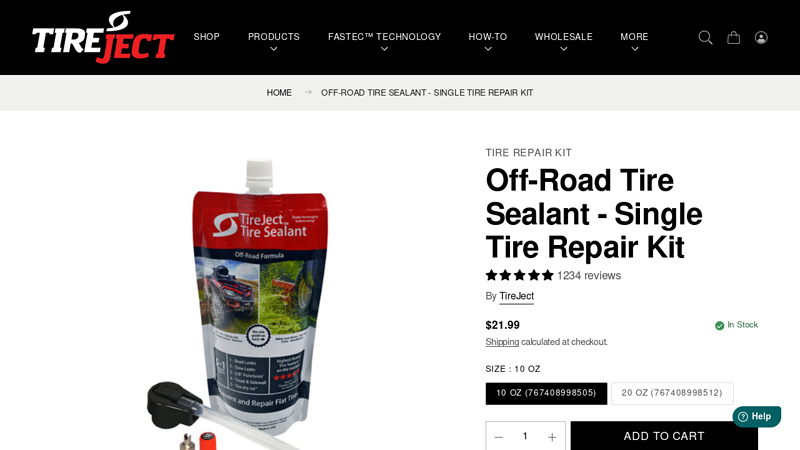
Task: Go to the Shop menu item
Action: point(207,37)
